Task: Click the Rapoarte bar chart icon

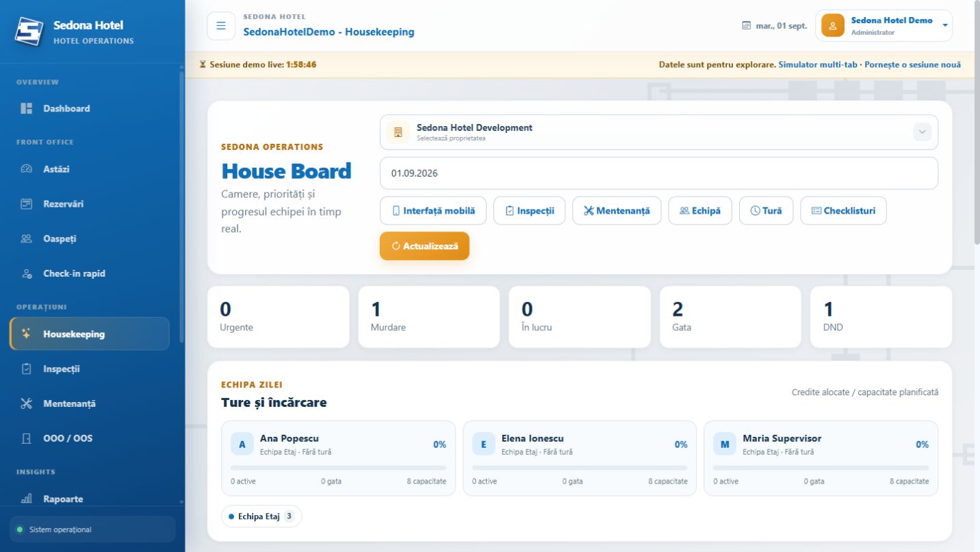Action: click(27, 499)
